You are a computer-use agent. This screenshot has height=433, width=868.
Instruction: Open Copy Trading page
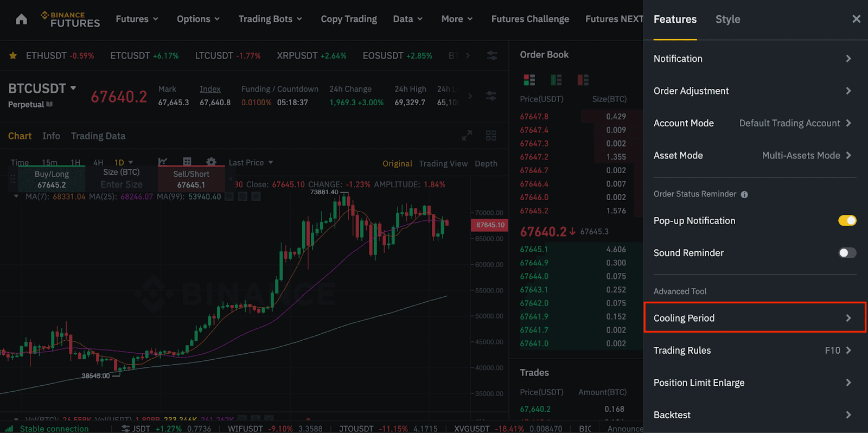pos(349,19)
